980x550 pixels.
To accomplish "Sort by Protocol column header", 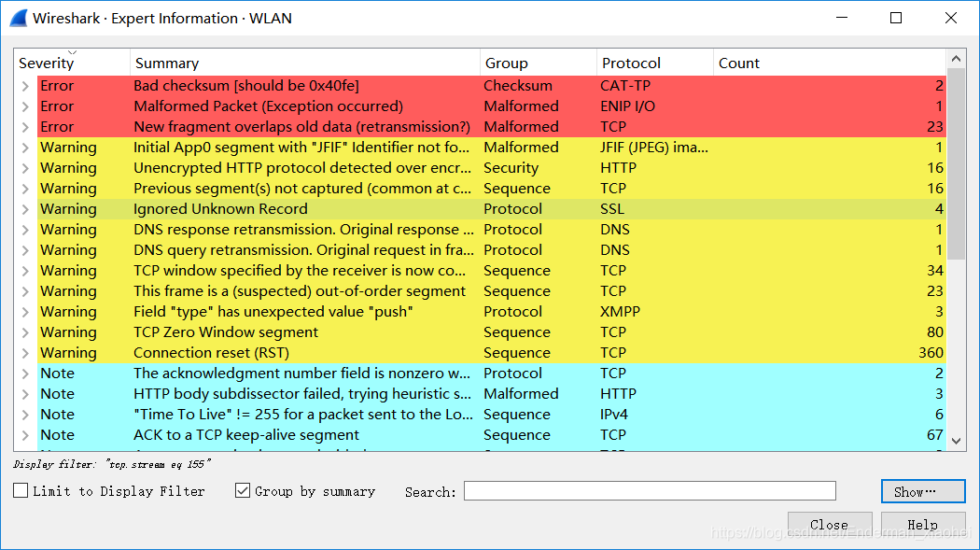I will (655, 63).
